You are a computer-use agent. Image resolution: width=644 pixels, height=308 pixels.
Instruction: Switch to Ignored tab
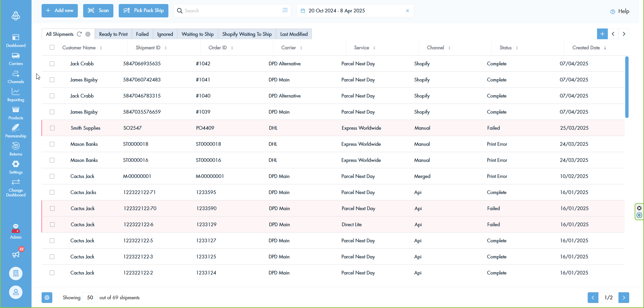(165, 34)
